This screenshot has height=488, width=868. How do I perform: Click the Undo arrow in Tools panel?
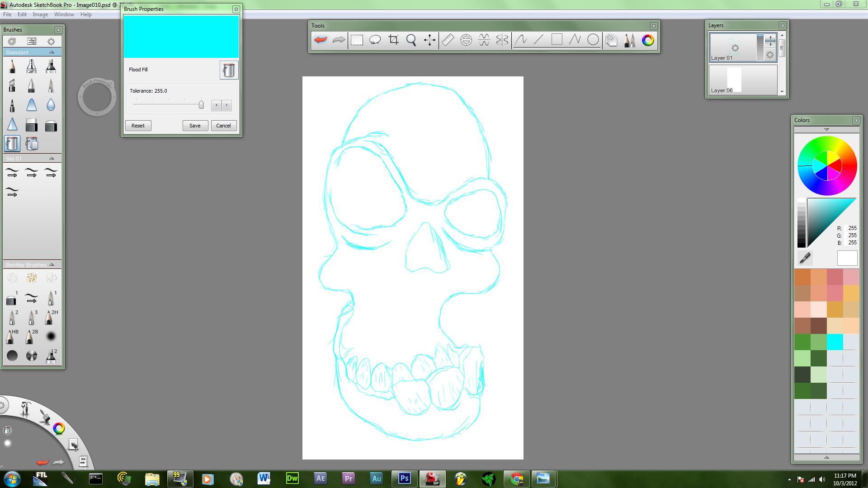(321, 40)
